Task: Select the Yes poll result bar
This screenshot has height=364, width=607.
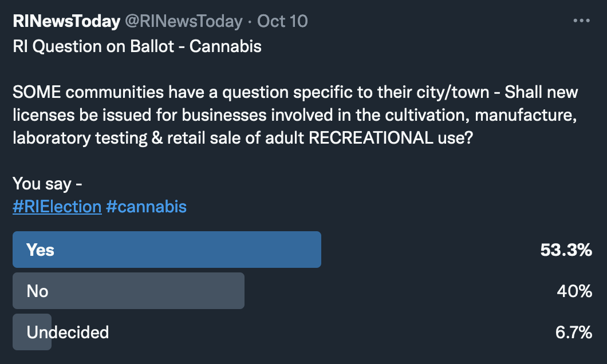Action: coord(167,250)
